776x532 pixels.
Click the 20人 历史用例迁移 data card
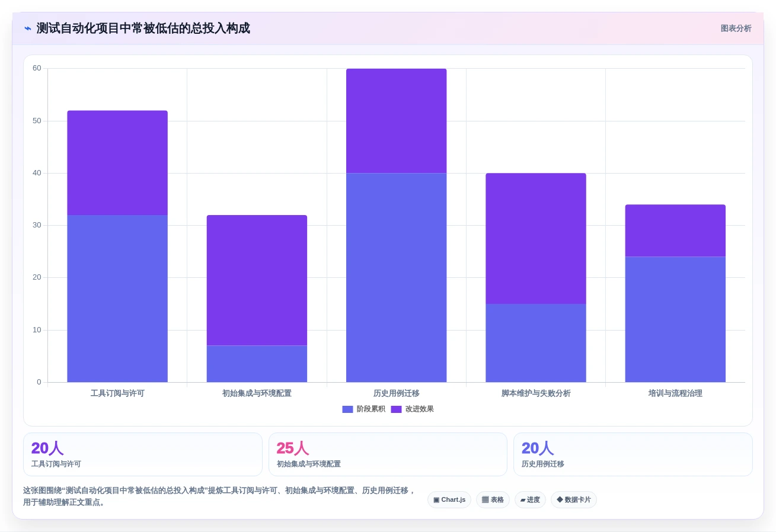633,454
